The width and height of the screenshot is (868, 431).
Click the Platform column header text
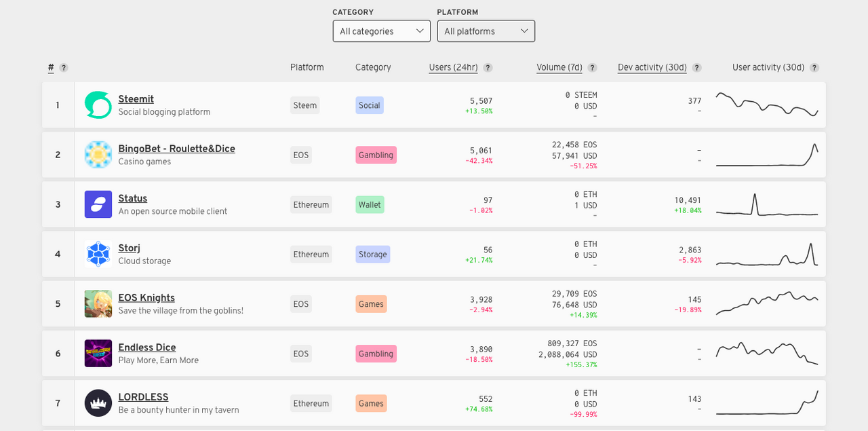coord(307,68)
